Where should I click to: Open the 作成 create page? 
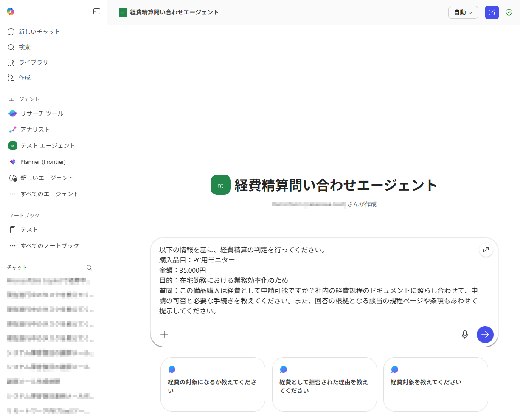[x=25, y=78]
